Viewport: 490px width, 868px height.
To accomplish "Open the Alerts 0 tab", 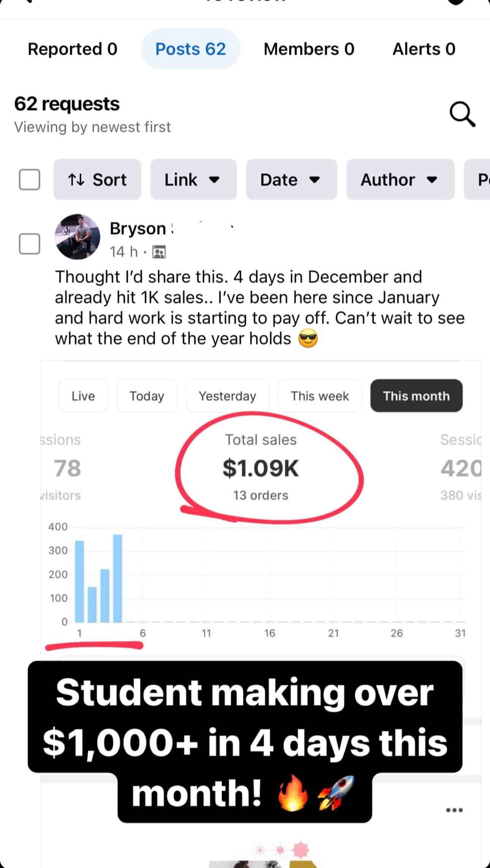I will pyautogui.click(x=424, y=49).
